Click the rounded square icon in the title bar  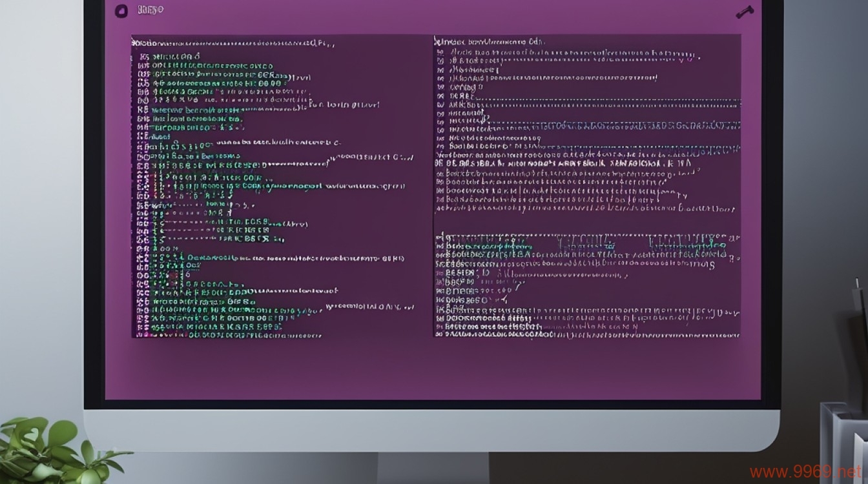120,10
